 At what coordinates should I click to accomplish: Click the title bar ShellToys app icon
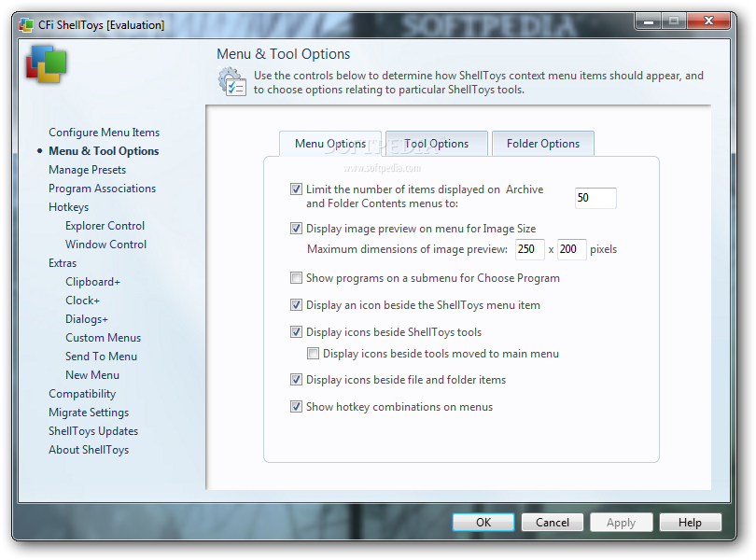[26, 24]
